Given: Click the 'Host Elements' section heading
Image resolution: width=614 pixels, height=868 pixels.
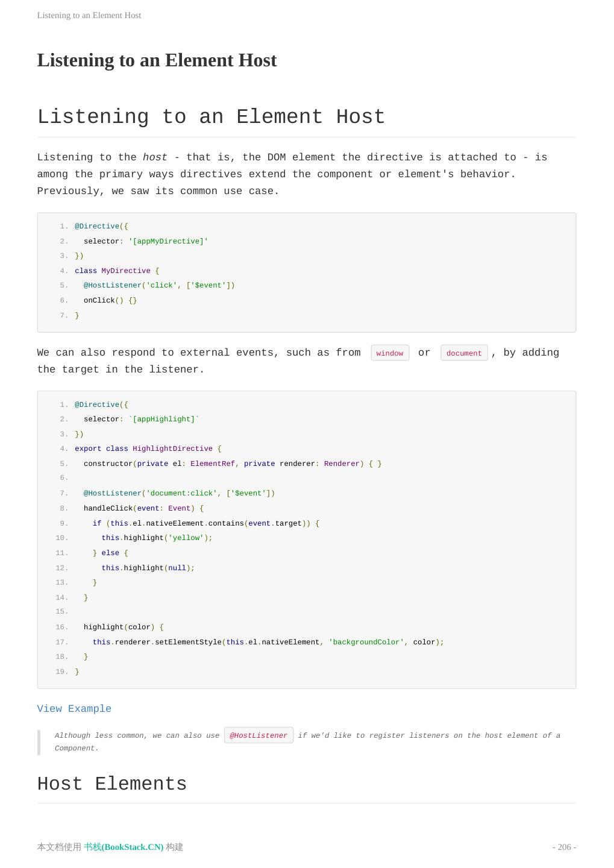Looking at the screenshot, I should point(112,784).
